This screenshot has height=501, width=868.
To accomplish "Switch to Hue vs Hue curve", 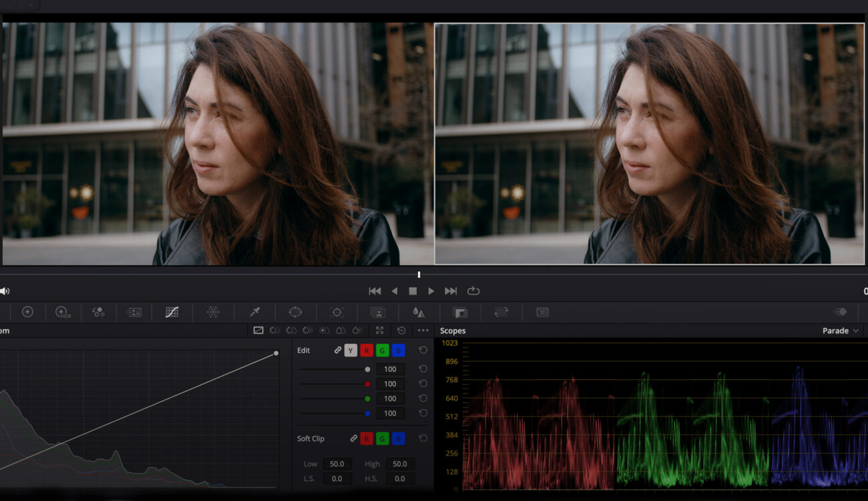I will tap(274, 330).
